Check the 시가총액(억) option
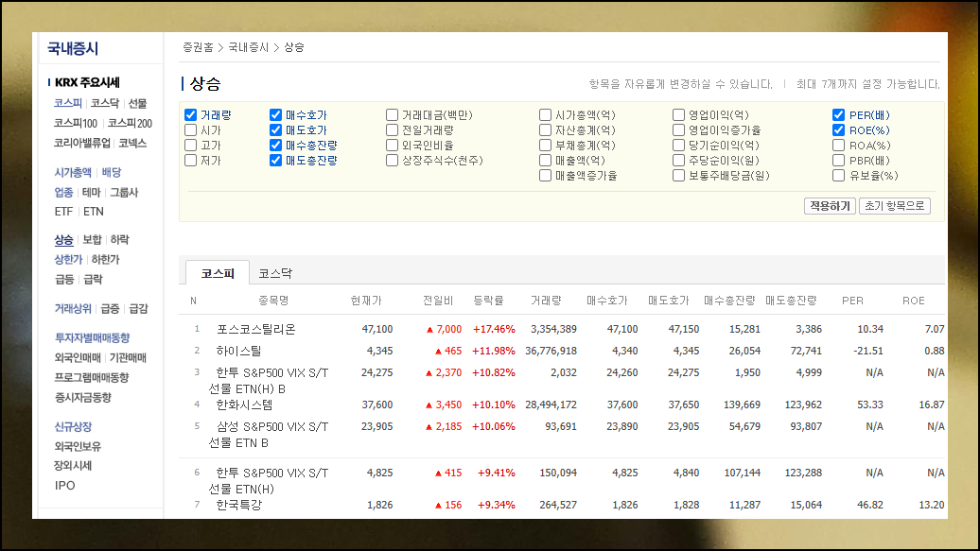 tap(545, 115)
